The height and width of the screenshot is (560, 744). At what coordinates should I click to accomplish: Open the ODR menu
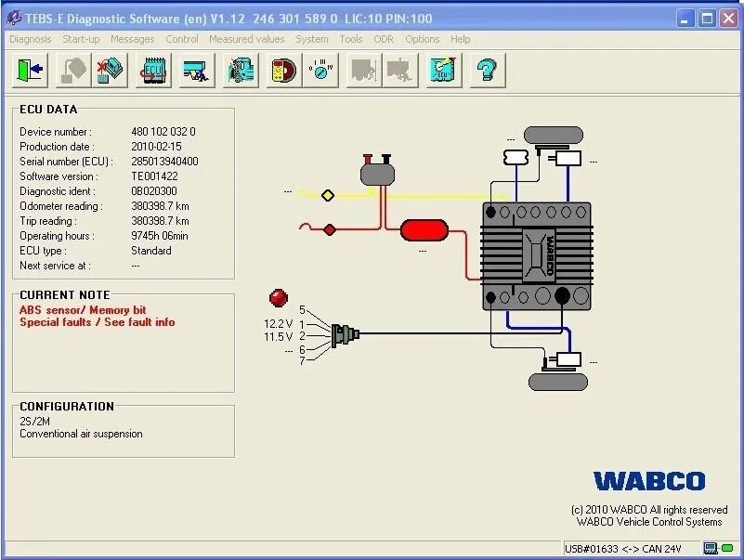click(x=384, y=39)
